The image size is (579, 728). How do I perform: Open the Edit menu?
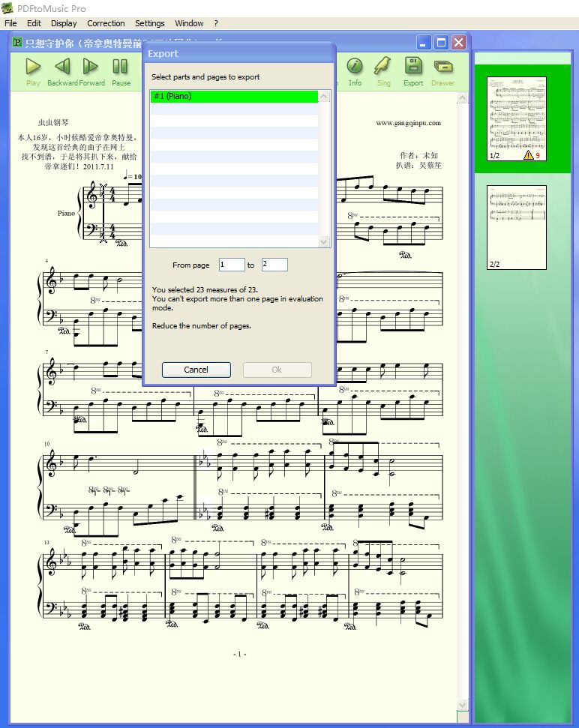34,23
